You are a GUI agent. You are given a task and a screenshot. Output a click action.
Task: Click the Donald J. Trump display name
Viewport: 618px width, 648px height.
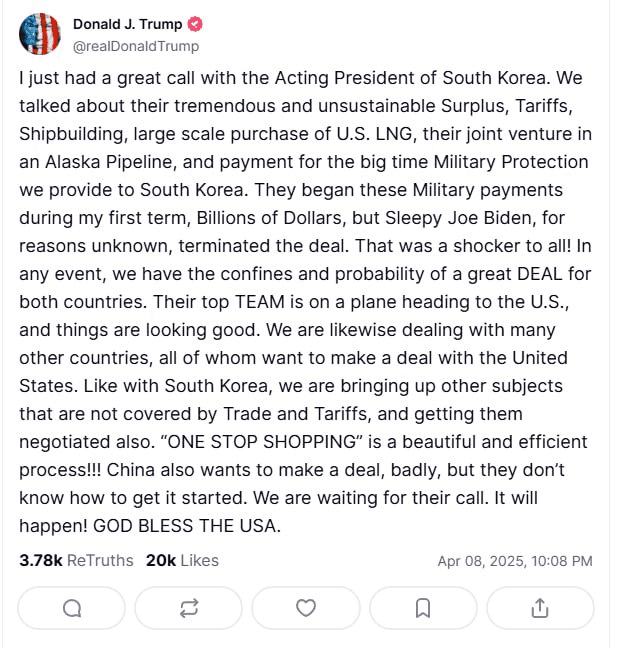coord(127,24)
